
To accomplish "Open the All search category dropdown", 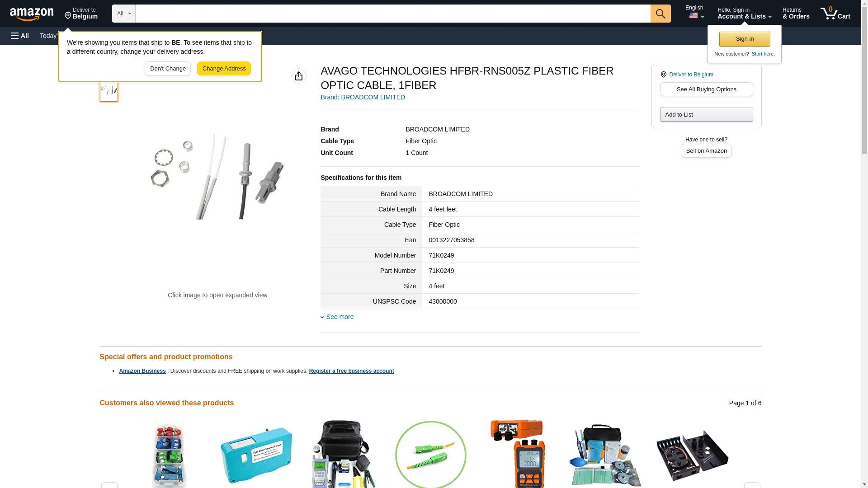I will click(x=123, y=14).
